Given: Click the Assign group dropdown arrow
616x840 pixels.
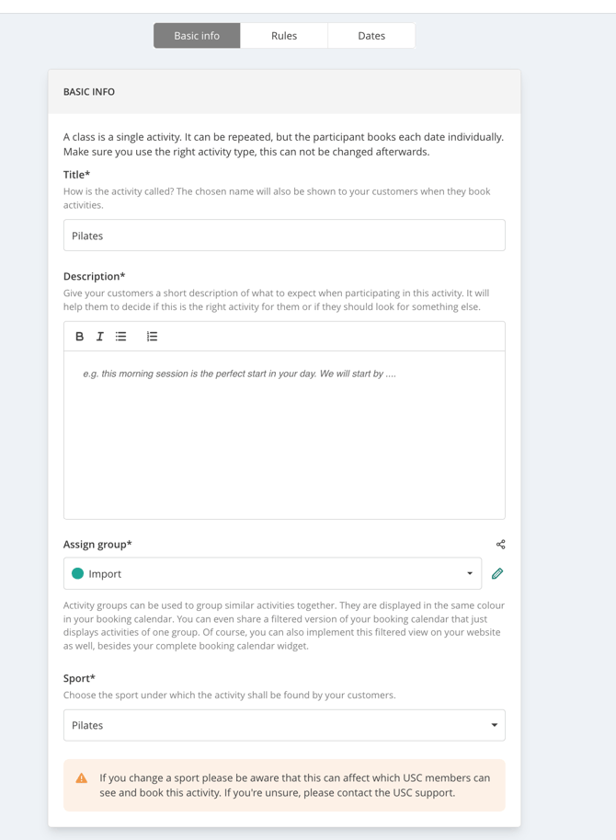Looking at the screenshot, I should tap(470, 574).
